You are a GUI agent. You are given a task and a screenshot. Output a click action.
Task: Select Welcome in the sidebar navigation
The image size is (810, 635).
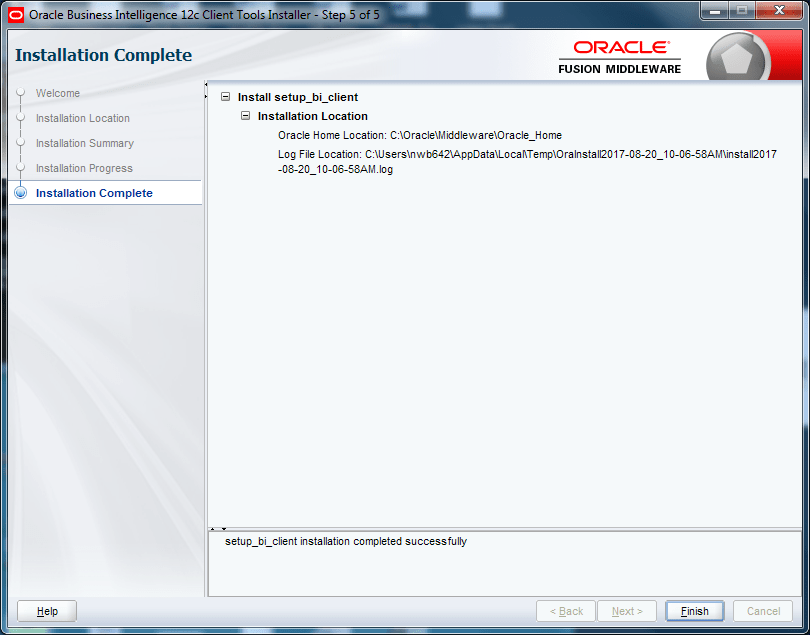57,93
